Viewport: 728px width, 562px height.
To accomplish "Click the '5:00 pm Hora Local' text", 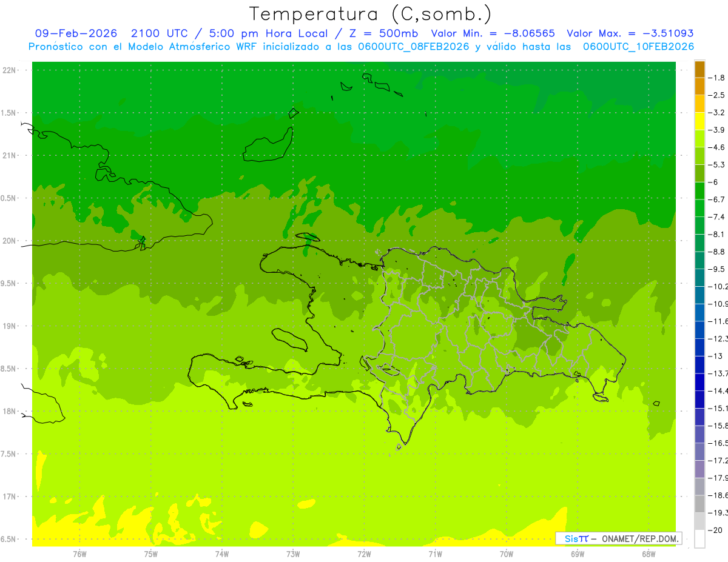I will (x=268, y=33).
